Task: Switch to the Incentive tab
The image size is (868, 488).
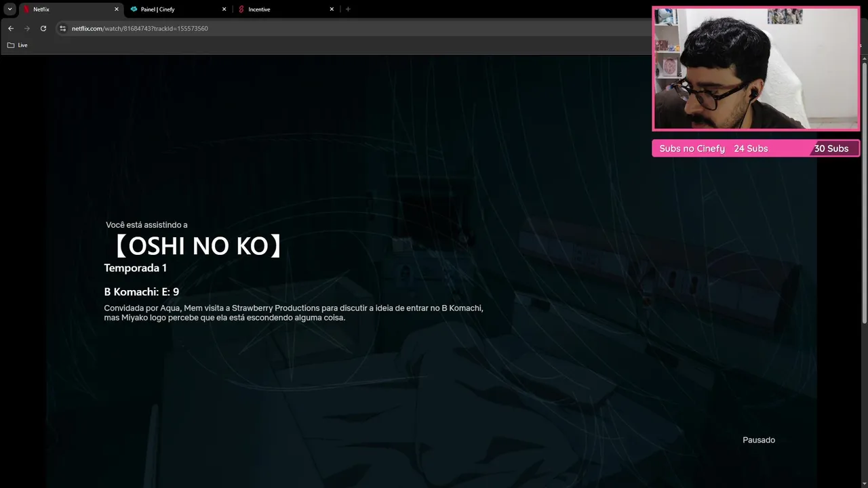Action: (x=285, y=9)
